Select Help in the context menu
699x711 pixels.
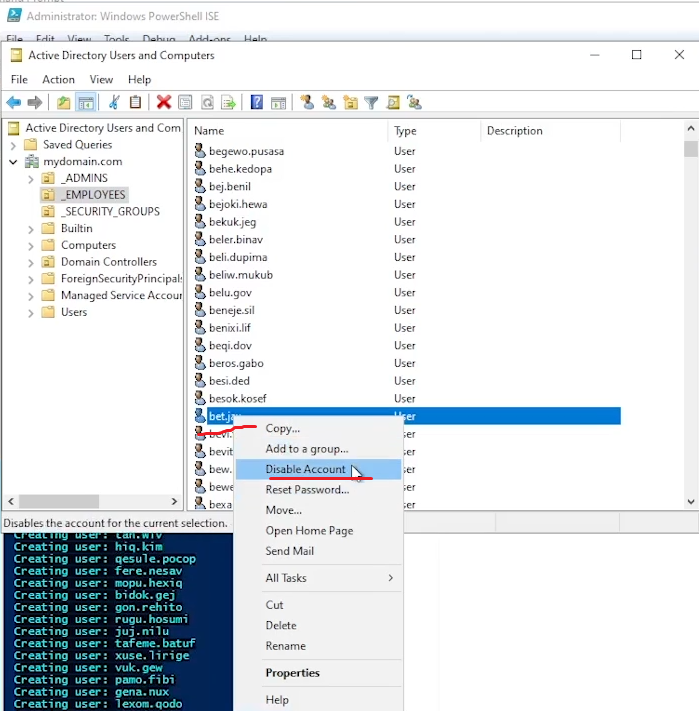click(x=318, y=700)
